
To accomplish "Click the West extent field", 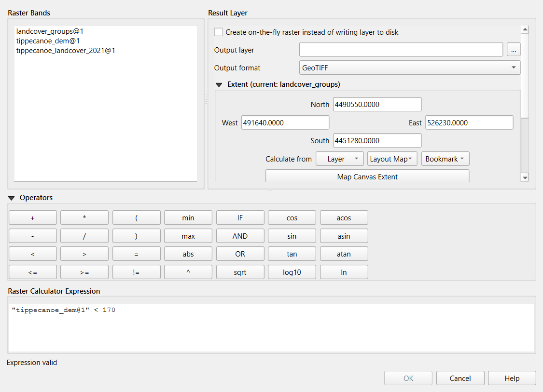I will coord(285,123).
